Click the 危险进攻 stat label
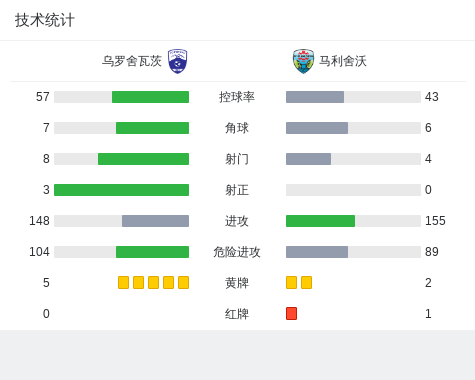 [237, 252]
